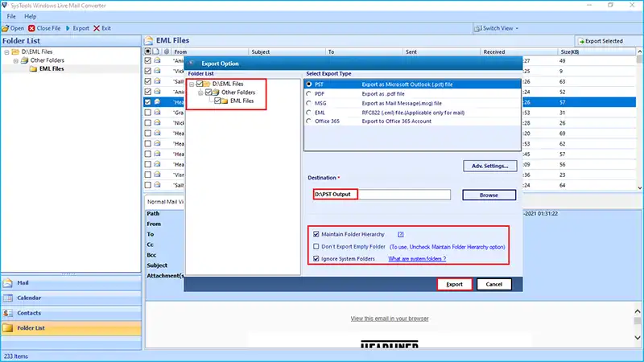Collapse D:\EML Files node in main Folder List
Image resolution: width=644 pixels, height=362 pixels.
tap(6, 52)
